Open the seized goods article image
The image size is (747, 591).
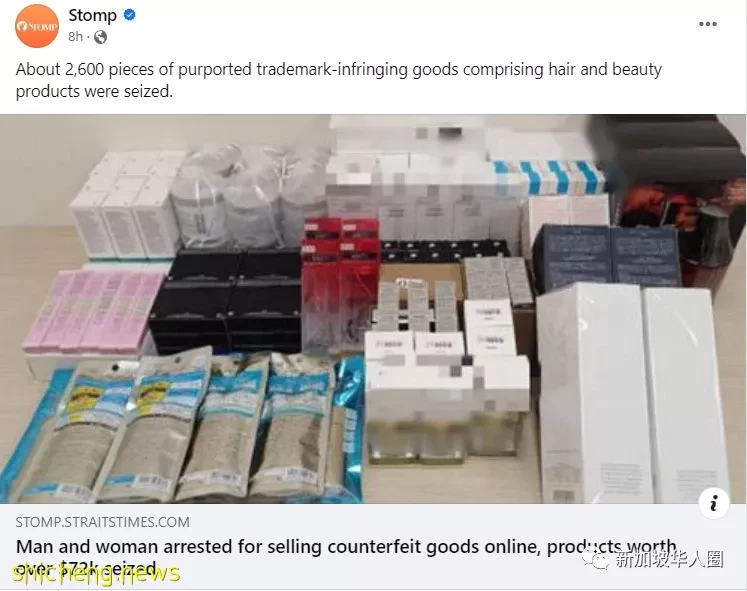click(373, 309)
